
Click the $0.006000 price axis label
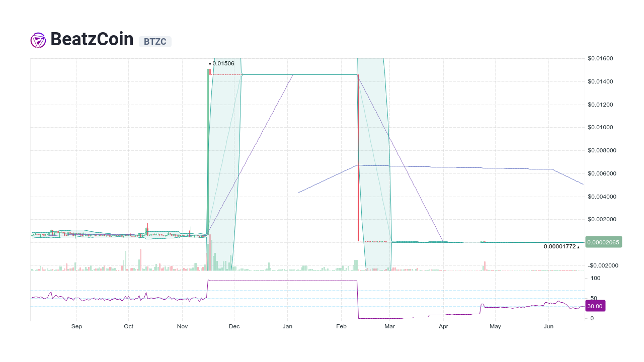(602, 173)
